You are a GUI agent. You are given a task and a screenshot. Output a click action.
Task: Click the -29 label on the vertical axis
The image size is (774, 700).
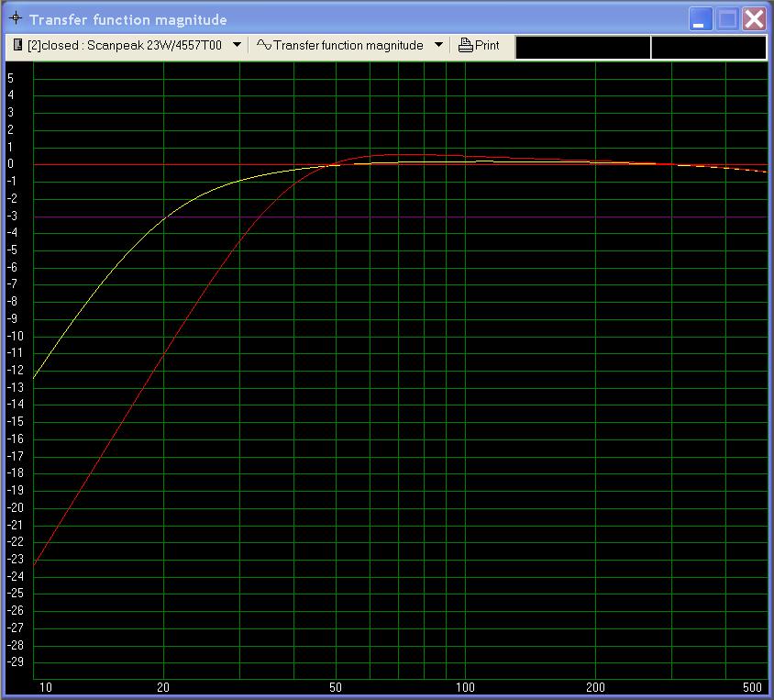(x=15, y=662)
